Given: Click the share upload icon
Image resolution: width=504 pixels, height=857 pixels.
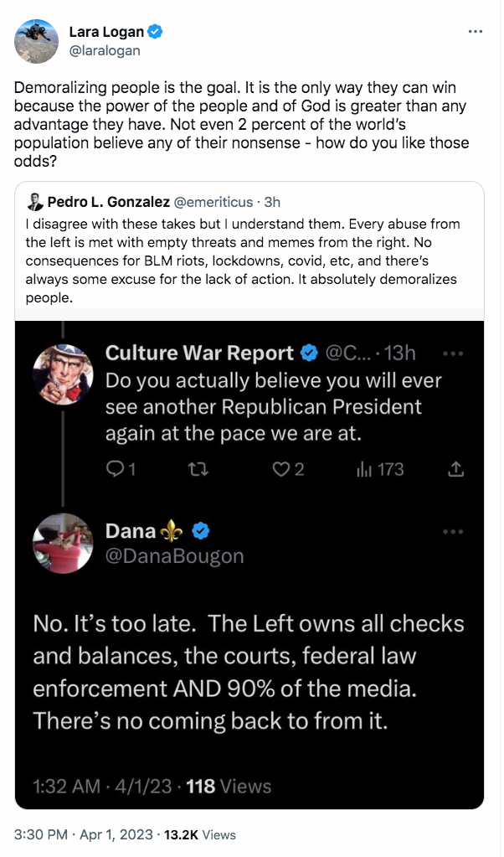Looking at the screenshot, I should coord(456,469).
